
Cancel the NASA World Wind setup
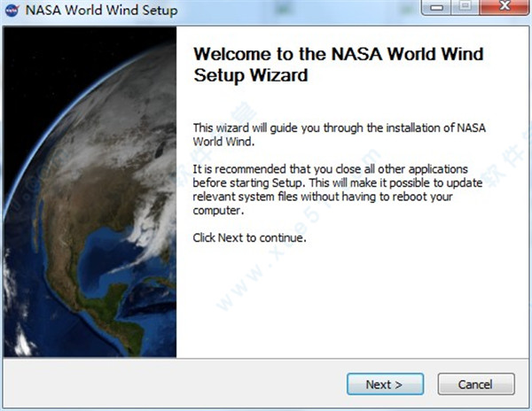pyautogui.click(x=476, y=384)
